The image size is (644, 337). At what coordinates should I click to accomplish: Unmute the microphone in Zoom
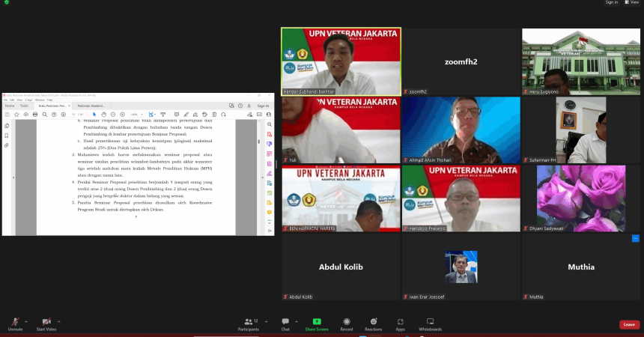tap(15, 324)
